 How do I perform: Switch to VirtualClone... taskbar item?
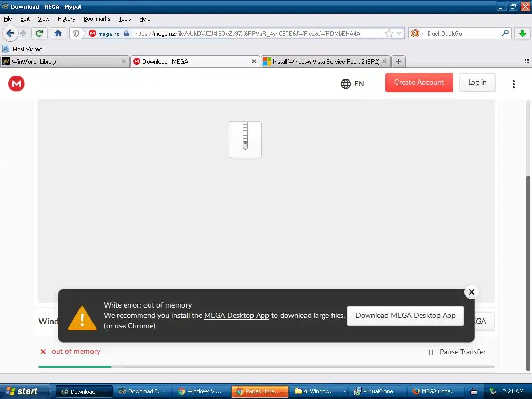coord(377,391)
